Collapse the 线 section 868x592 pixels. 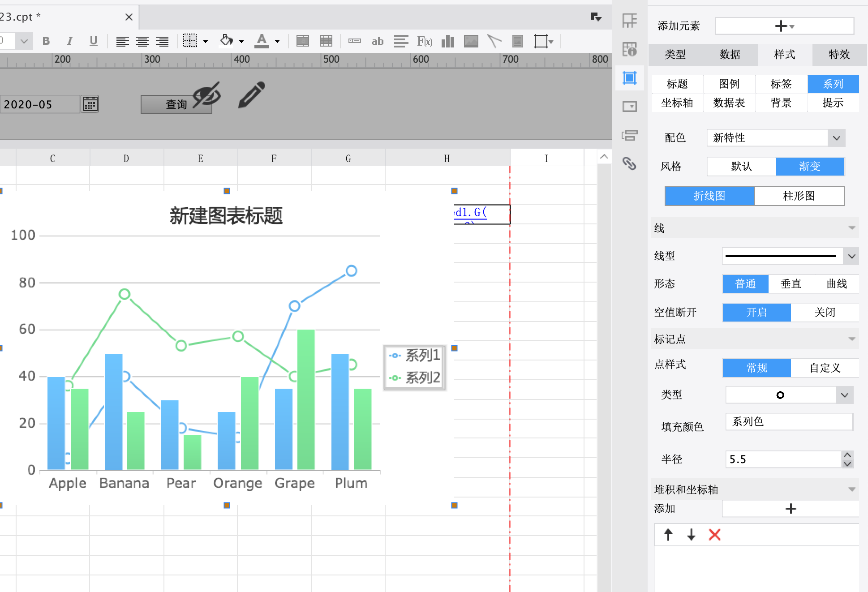click(x=852, y=228)
